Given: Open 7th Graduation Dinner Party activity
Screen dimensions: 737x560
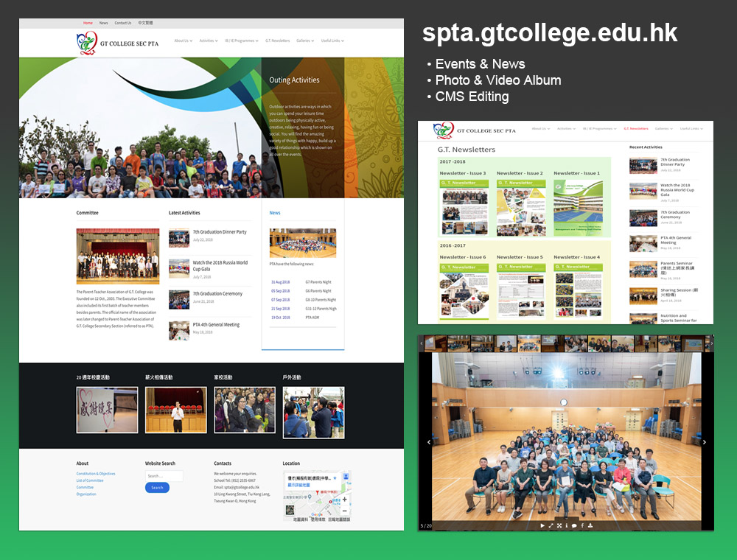Looking at the screenshot, I should 220,232.
